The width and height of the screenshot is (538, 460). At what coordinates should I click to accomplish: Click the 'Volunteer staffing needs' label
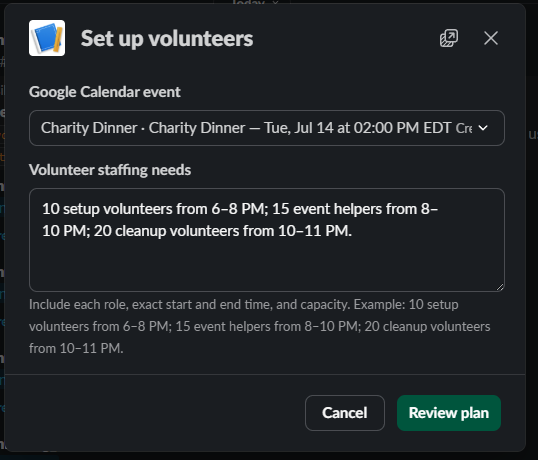click(x=110, y=170)
